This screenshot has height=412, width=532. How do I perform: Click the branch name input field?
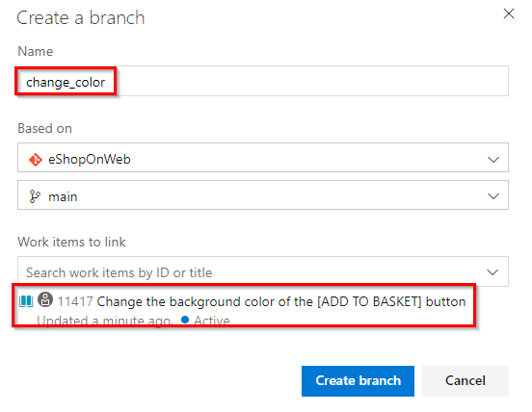[263, 81]
